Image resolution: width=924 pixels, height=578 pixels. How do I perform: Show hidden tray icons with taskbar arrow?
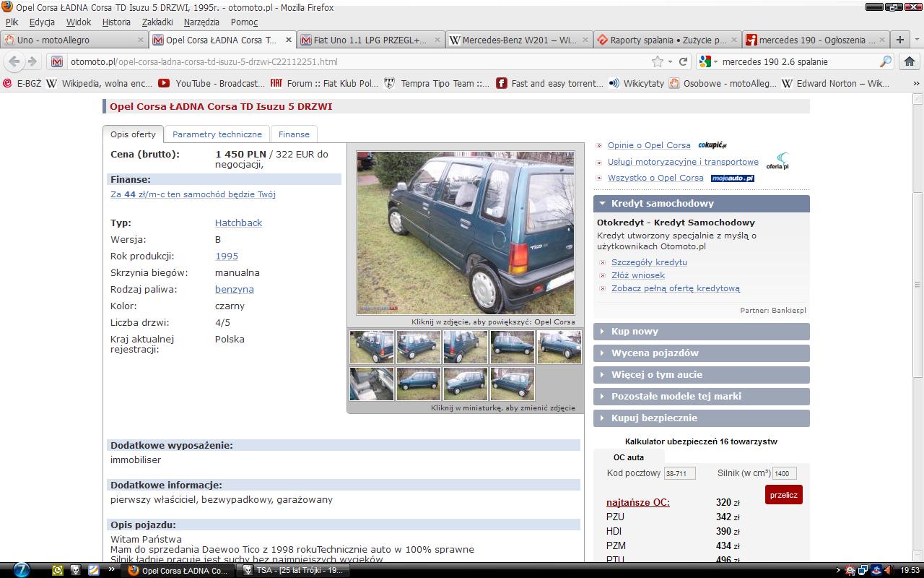(x=838, y=570)
